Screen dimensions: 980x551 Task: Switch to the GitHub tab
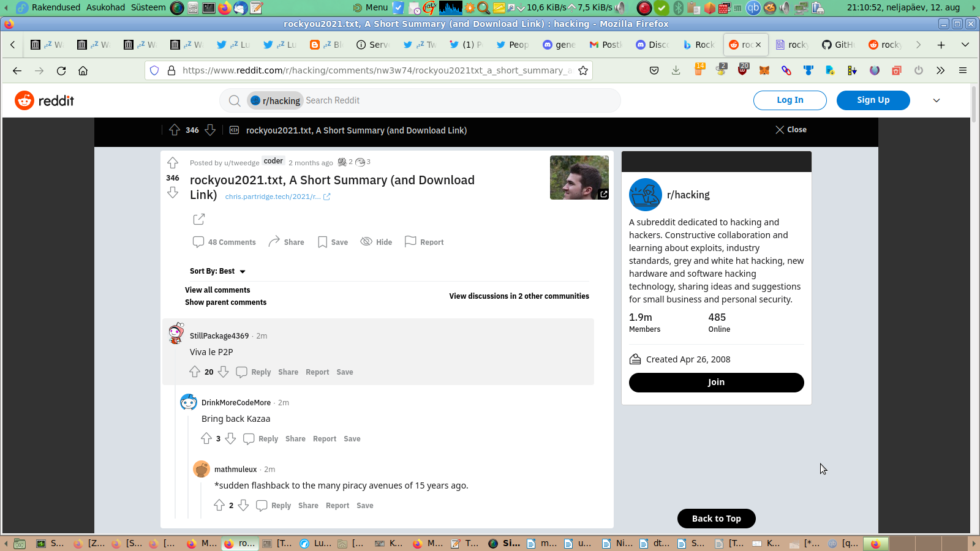[x=839, y=45]
